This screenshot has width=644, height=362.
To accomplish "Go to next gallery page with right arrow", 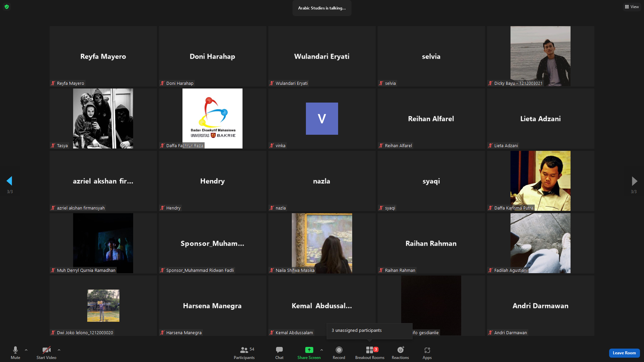I will tap(634, 181).
